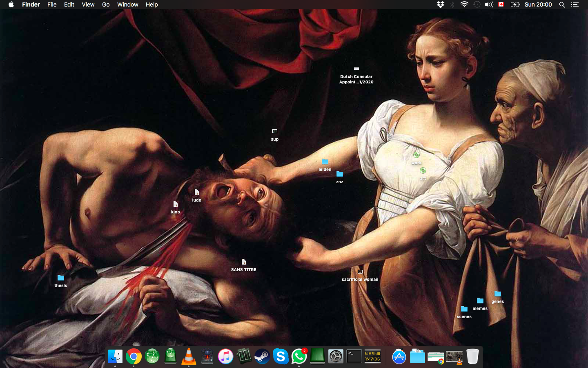This screenshot has height=368, width=588.
Task: Launch Steam from the dock
Action: pyautogui.click(x=262, y=357)
